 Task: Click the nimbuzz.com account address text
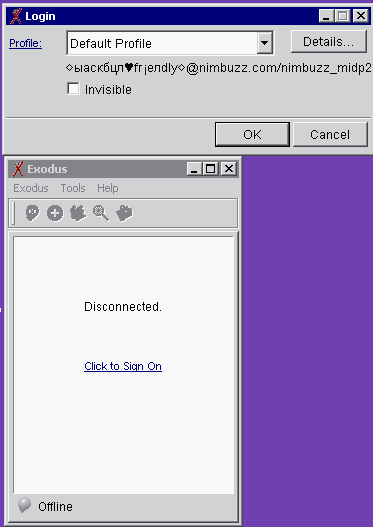pyautogui.click(x=219, y=68)
